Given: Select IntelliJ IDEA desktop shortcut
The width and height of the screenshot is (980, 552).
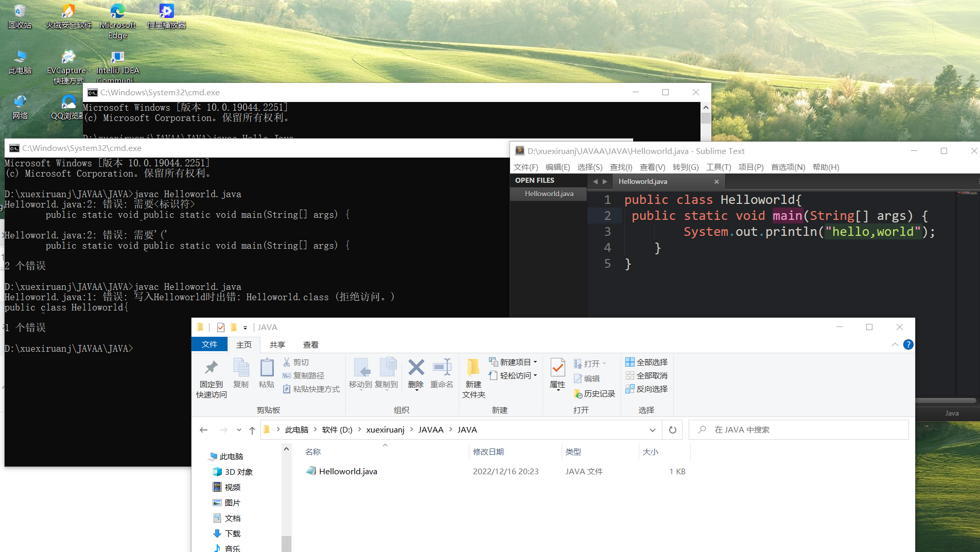Looking at the screenshot, I should tap(117, 66).
